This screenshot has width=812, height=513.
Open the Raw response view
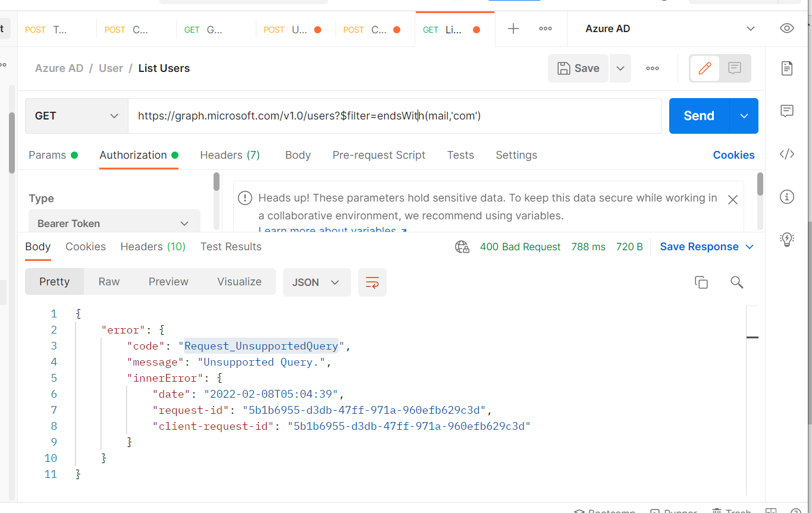coord(109,281)
